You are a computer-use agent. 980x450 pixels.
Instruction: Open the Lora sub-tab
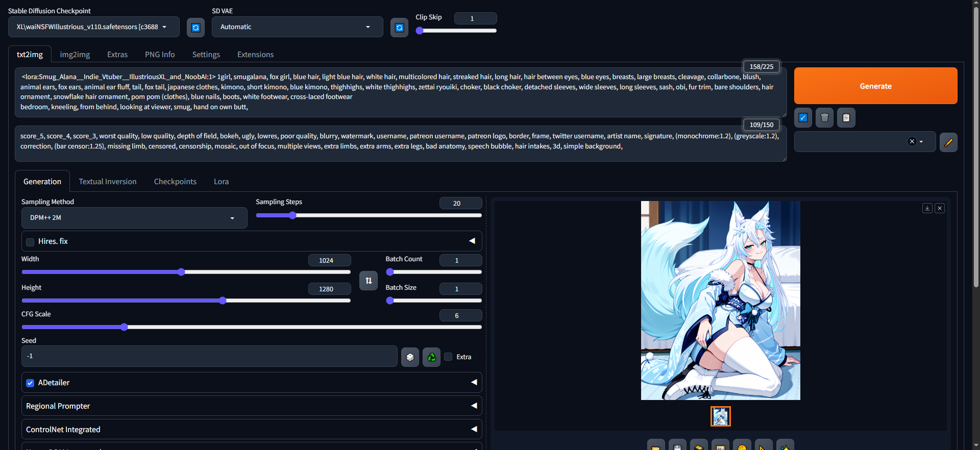tap(221, 182)
